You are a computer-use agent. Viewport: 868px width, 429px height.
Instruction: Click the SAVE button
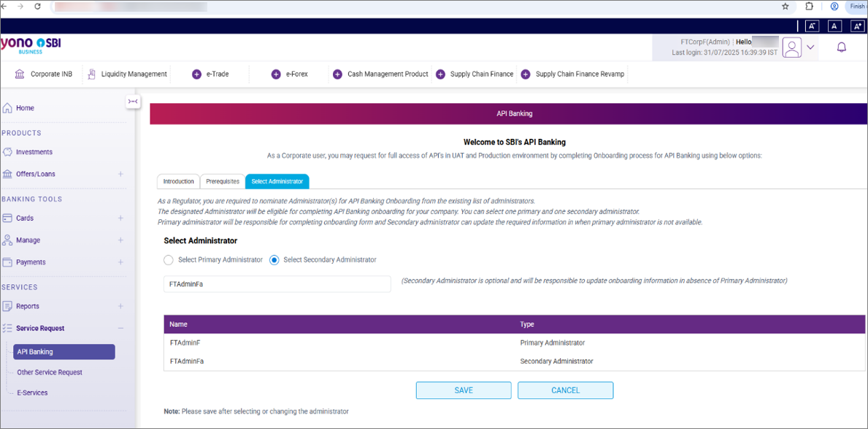pyautogui.click(x=464, y=390)
